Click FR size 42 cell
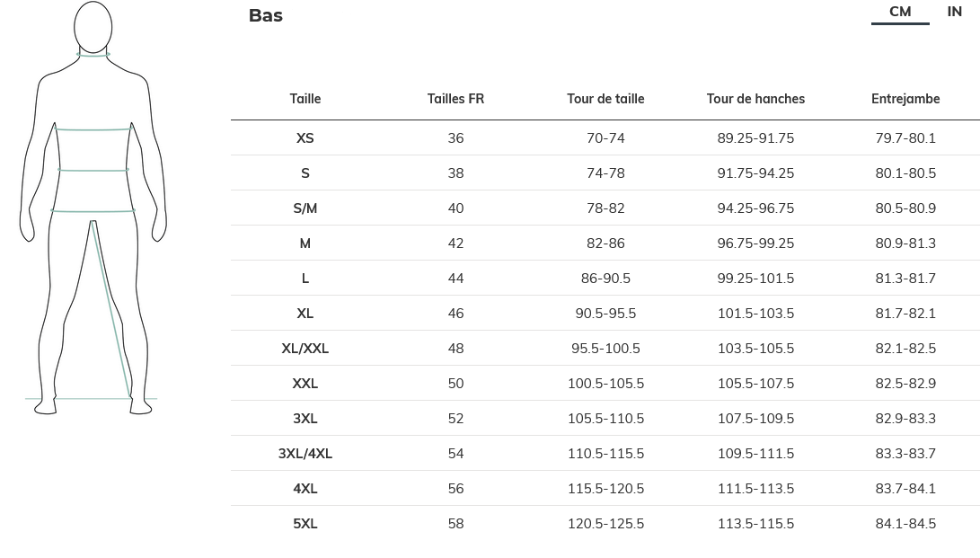 coord(455,244)
